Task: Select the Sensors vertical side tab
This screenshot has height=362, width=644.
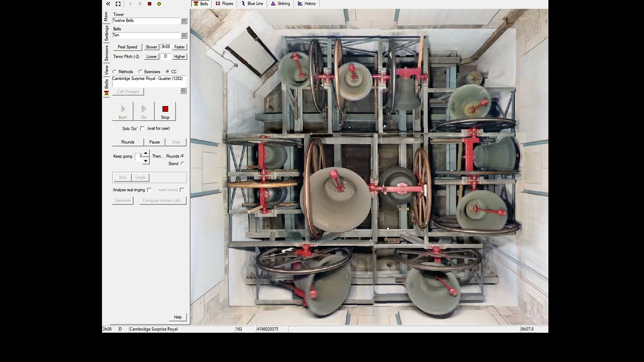Action: click(x=106, y=53)
